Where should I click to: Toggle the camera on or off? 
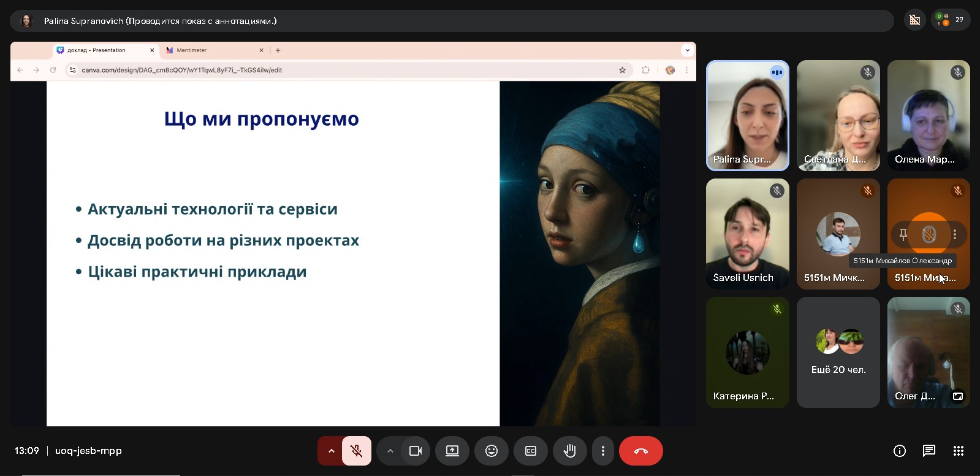(x=416, y=451)
